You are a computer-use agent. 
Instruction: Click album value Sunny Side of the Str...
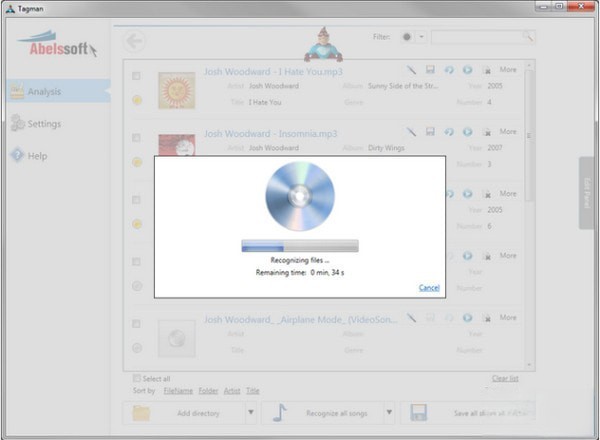(x=403, y=86)
